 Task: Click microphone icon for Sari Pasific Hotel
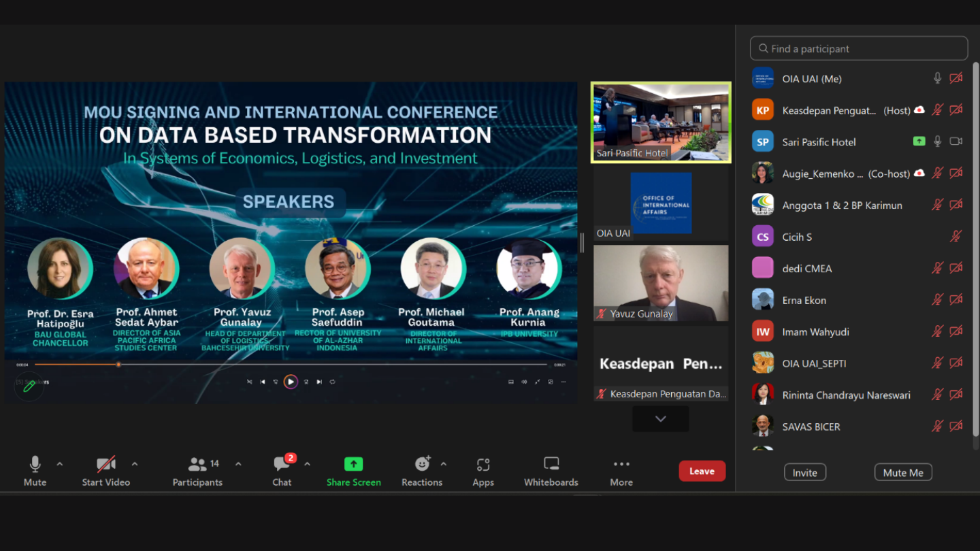(937, 141)
